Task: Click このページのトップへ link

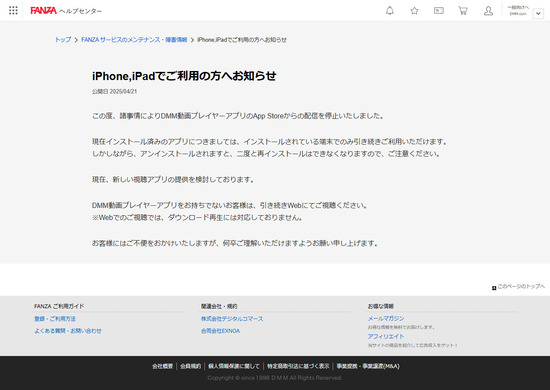Action: (x=521, y=287)
